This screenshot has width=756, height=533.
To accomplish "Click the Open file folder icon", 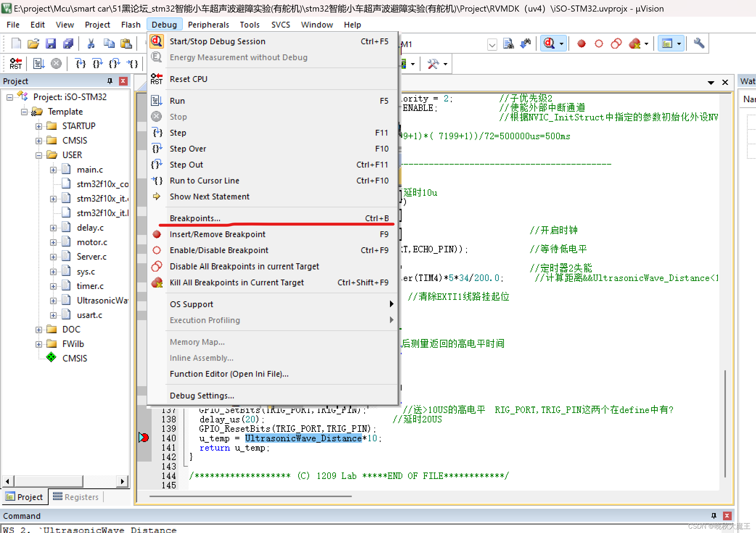I will coord(33,44).
